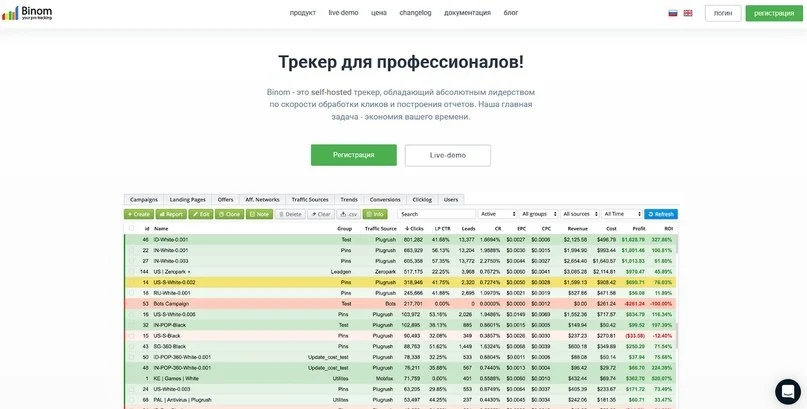Switch to the Users tab
Image resolution: width=807 pixels, height=409 pixels.
(451, 200)
